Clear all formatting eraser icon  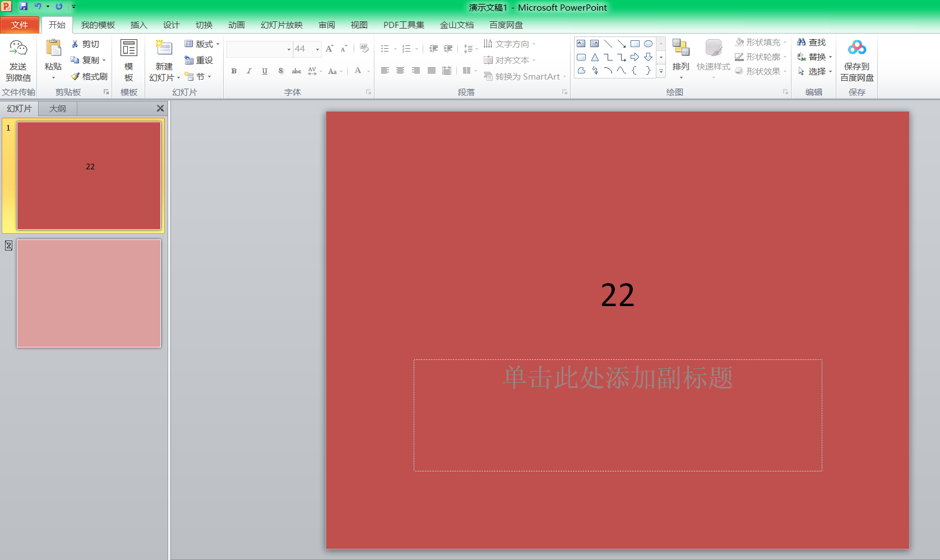tap(364, 49)
